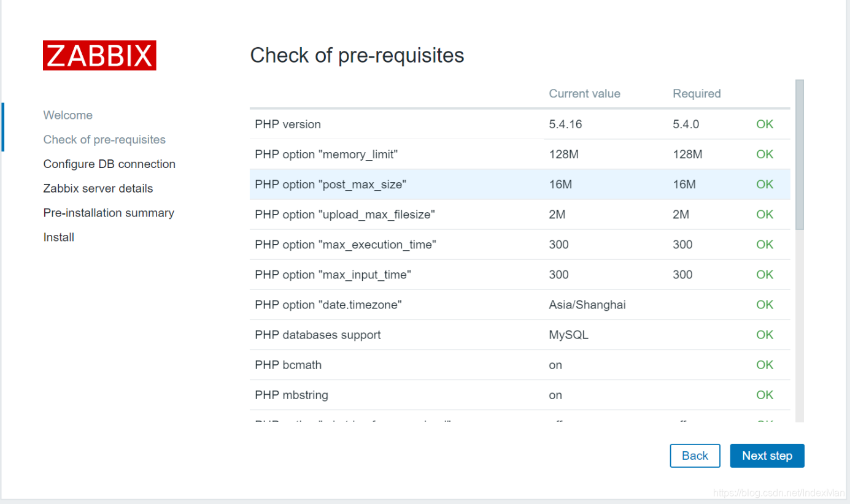Viewport: 850px width, 504px height.
Task: Click the PHP databases support MySQL value
Action: pyautogui.click(x=568, y=335)
